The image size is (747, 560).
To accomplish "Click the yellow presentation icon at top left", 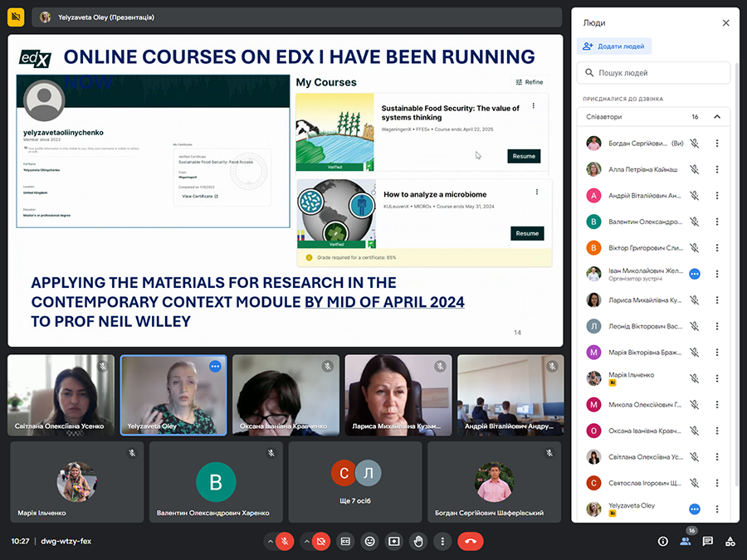I will [16, 17].
